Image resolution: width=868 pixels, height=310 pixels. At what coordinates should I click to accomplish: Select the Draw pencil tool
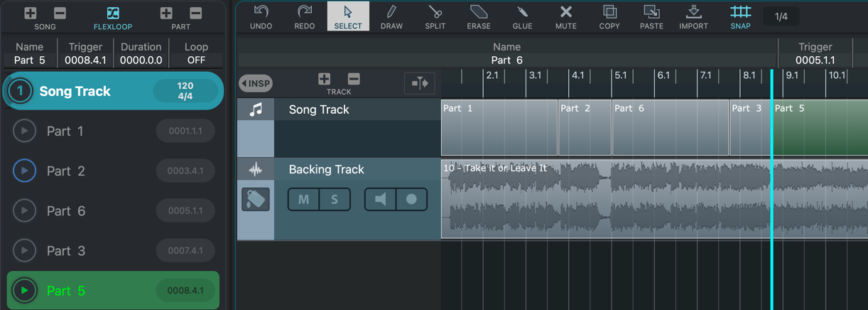(391, 16)
